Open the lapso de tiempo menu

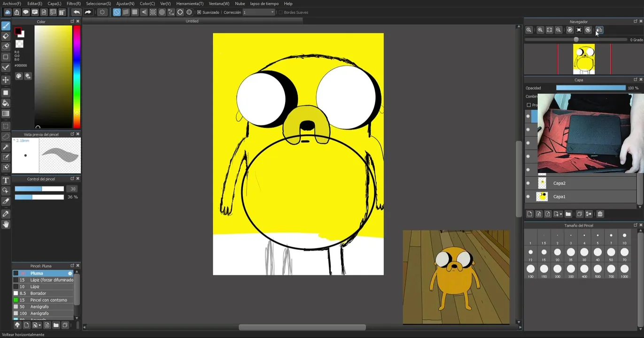point(264,4)
